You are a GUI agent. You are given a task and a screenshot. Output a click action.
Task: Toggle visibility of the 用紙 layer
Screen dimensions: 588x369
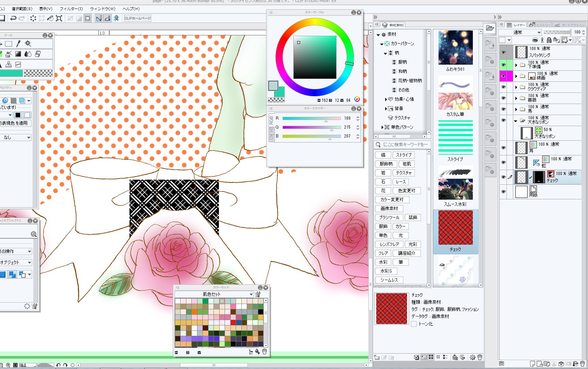pyautogui.click(x=504, y=192)
